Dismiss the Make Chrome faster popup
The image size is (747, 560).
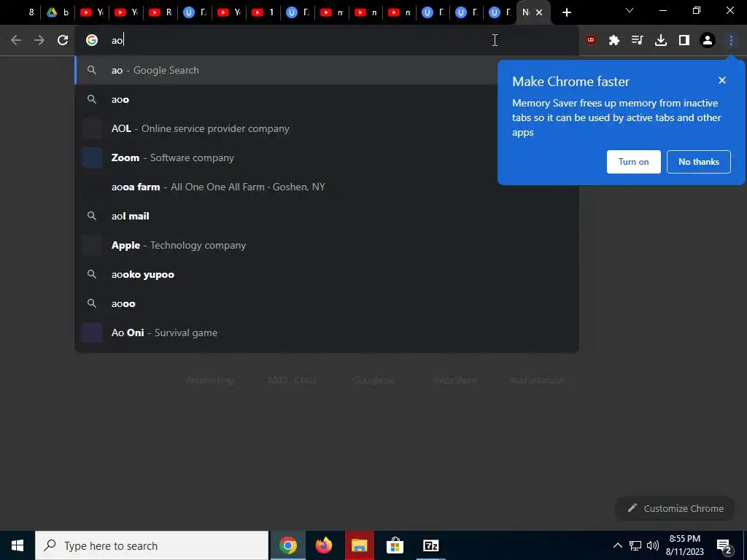[722, 80]
